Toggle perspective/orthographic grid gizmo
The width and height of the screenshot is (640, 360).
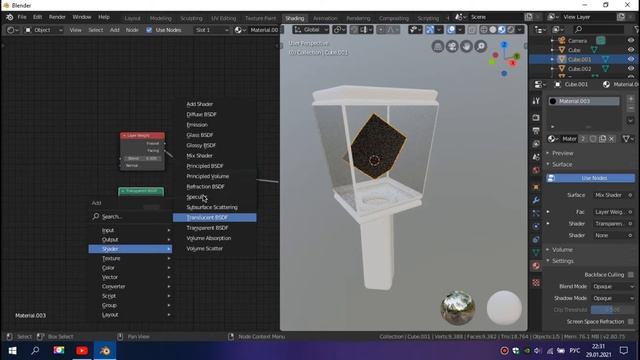438,46
